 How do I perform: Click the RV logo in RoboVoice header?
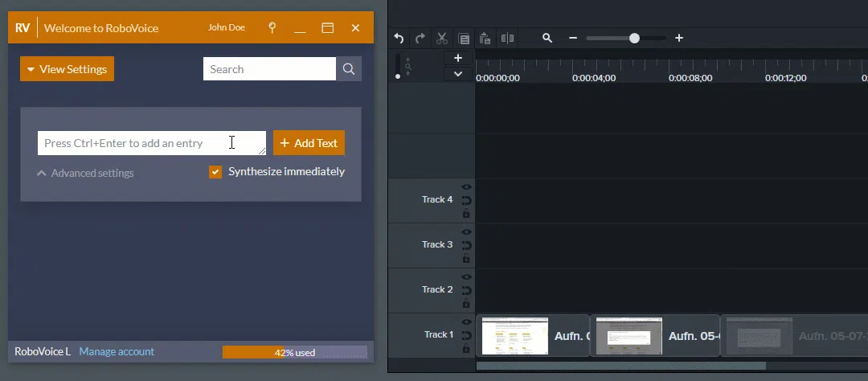pyautogui.click(x=23, y=27)
